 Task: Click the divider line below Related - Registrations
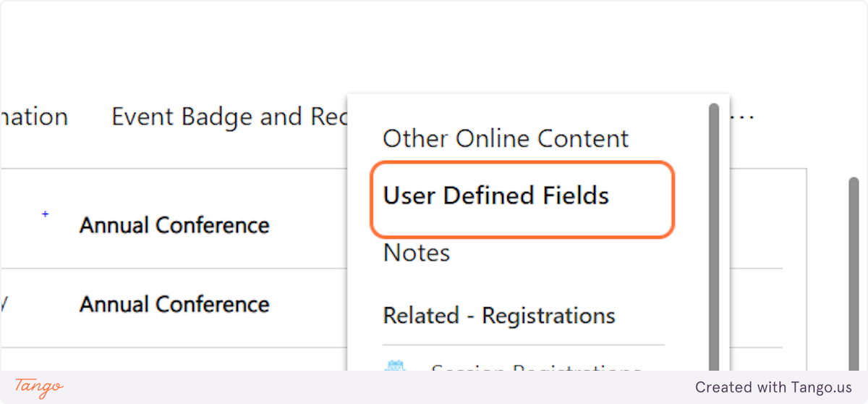click(x=523, y=345)
